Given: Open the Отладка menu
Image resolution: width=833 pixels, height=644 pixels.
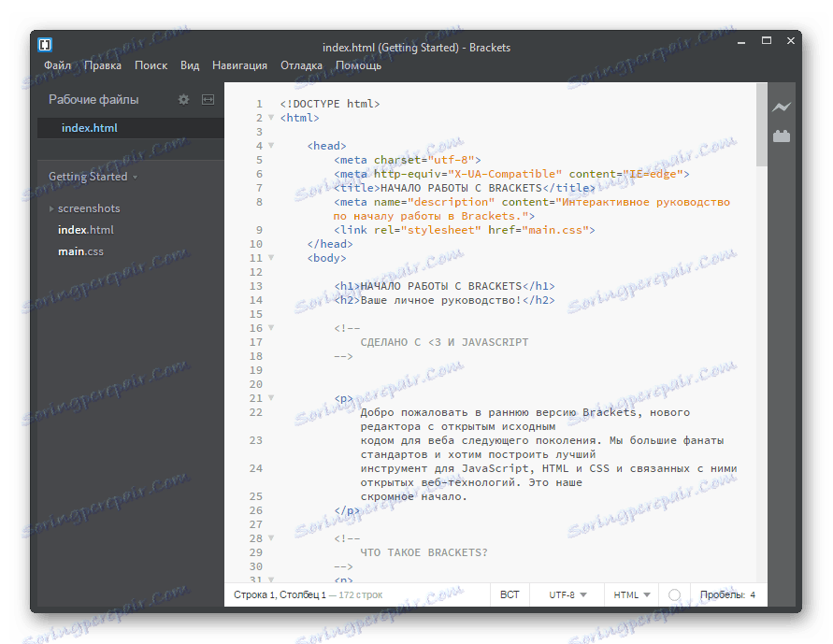Looking at the screenshot, I should pos(301,65).
